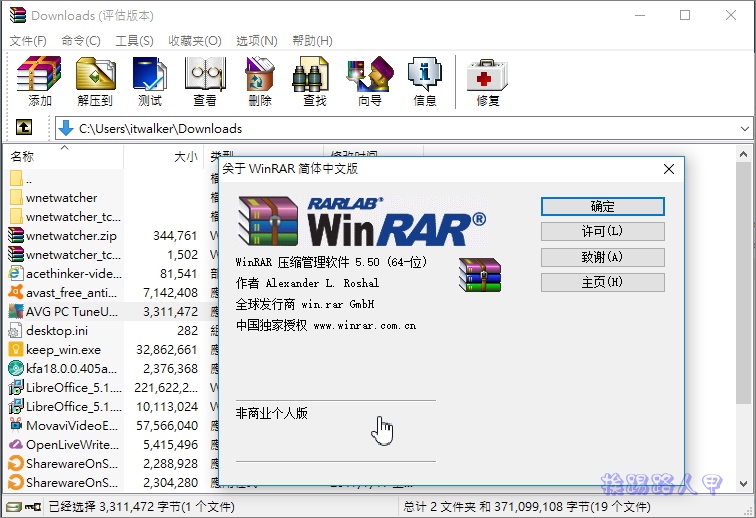Viewport: 756px width, 518px height.
Task: Click the Test (测试) toolbar icon
Action: 149,74
